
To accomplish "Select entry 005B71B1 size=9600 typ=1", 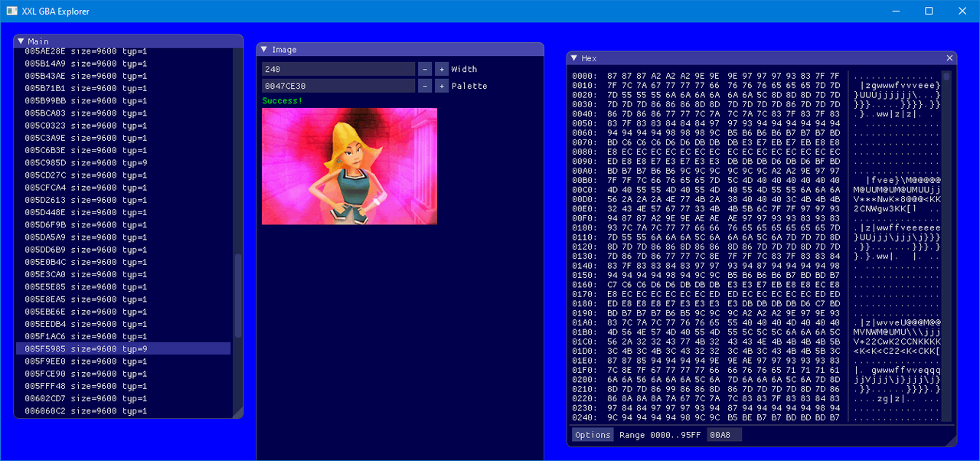I will pyautogui.click(x=123, y=88).
